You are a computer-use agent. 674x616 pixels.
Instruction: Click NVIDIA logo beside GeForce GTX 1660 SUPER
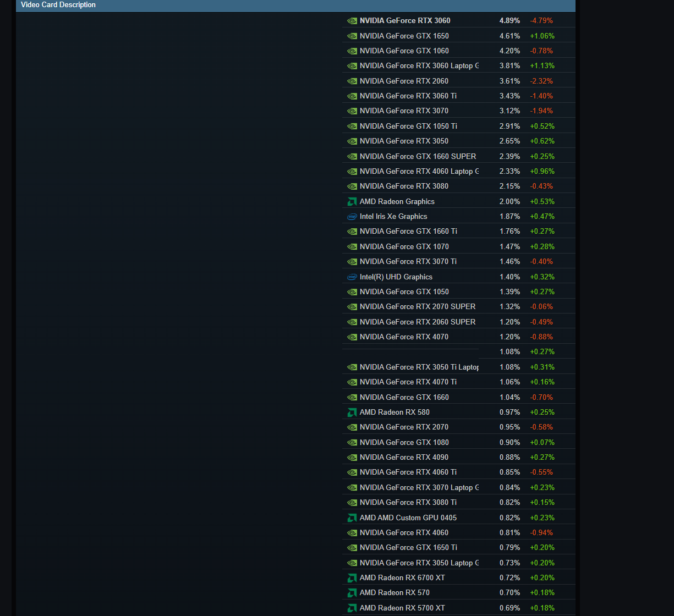pyautogui.click(x=352, y=157)
